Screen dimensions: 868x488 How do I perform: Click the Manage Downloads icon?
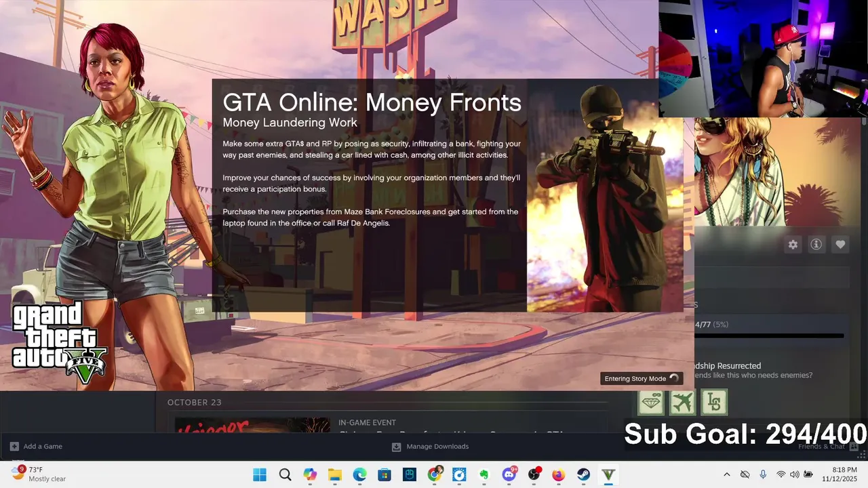(x=397, y=447)
